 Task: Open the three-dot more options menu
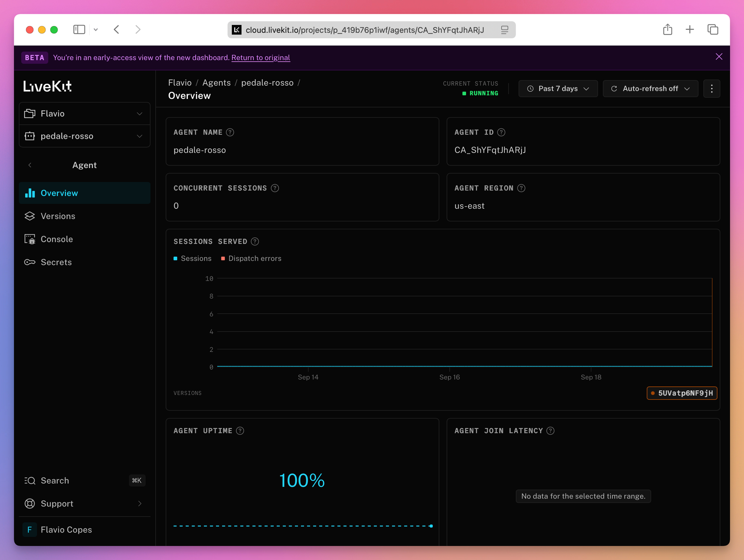click(x=712, y=88)
